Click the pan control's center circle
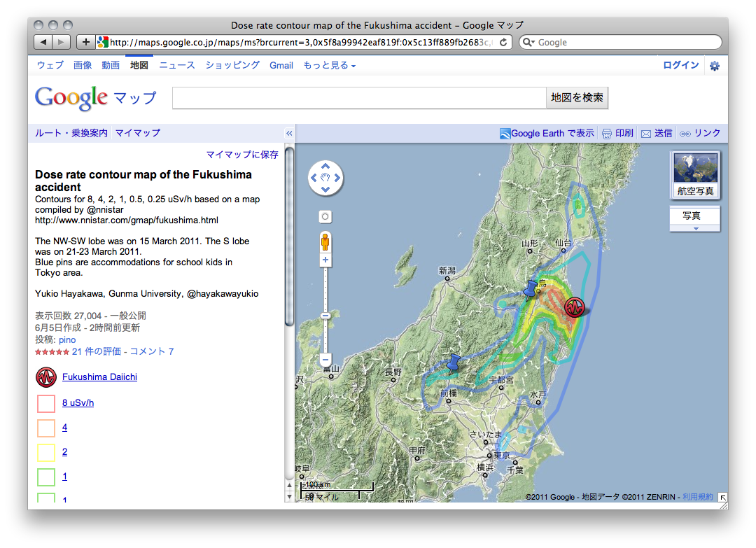756x548 pixels. pyautogui.click(x=325, y=178)
